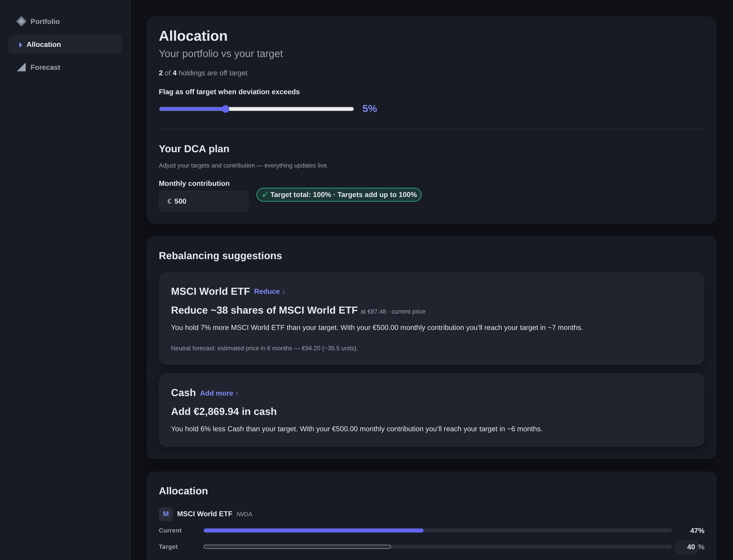Click the 'Add €2,869.94 in cash' heading
Viewport: 733px width, 560px height.
[224, 412]
